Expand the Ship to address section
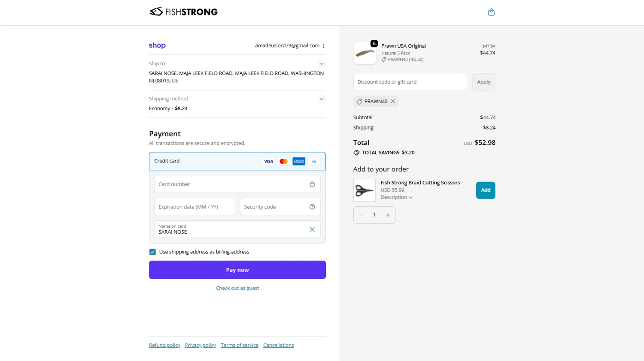644x361 pixels. 322,64
